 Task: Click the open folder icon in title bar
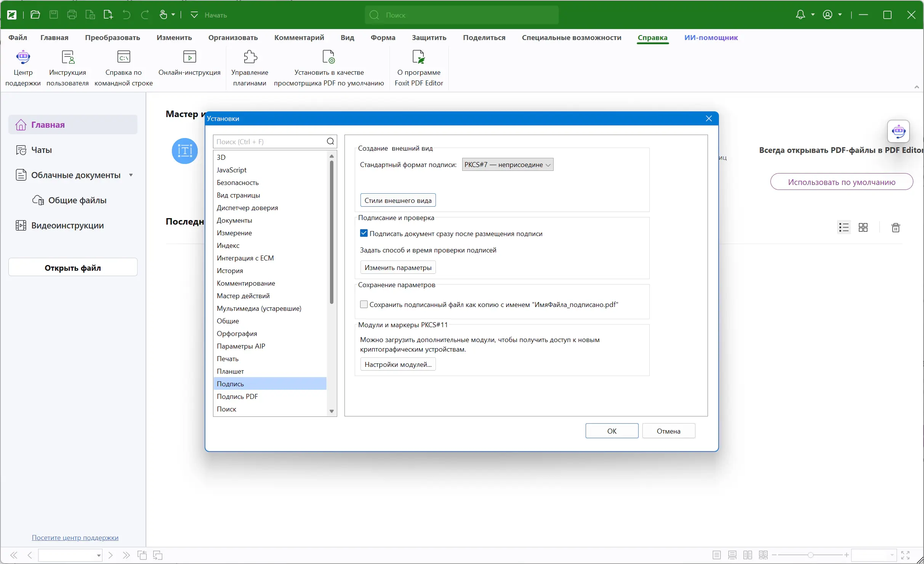tap(35, 15)
